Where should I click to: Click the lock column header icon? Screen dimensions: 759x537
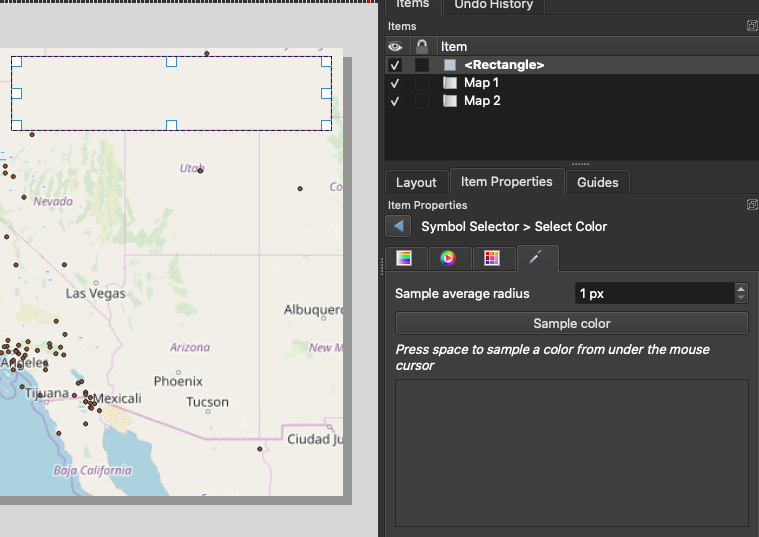[x=422, y=46]
